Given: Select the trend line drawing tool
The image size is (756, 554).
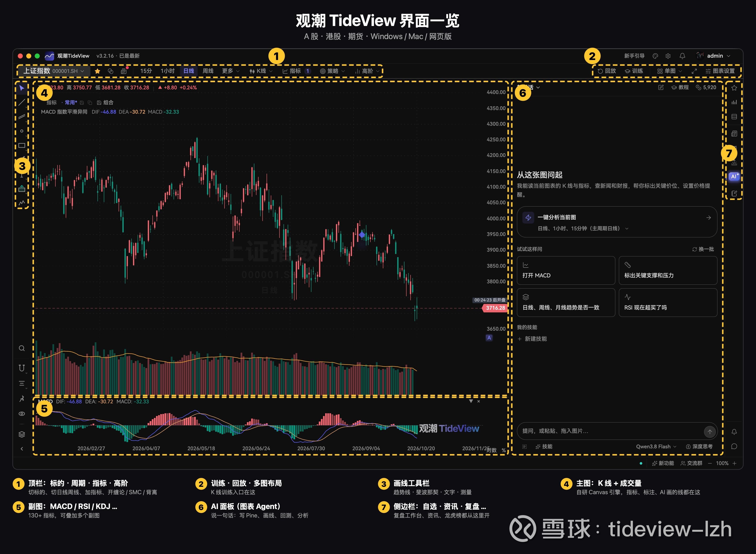Looking at the screenshot, I should click(x=22, y=102).
